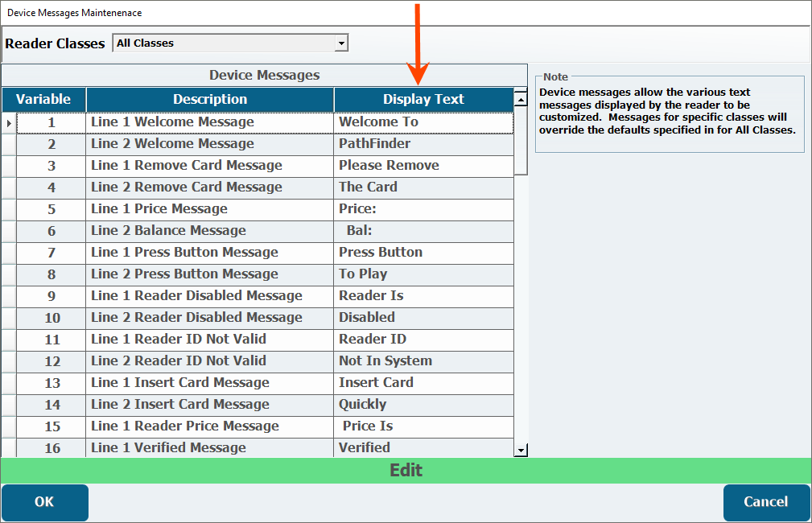Select variable number 3 cell
Screen dimensions: 812x523
coord(52,167)
